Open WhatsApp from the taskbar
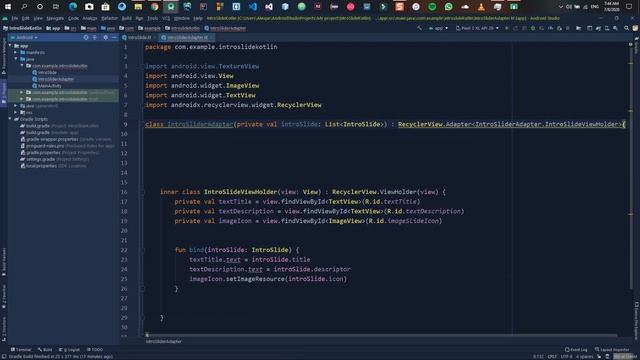 [x=449, y=7]
